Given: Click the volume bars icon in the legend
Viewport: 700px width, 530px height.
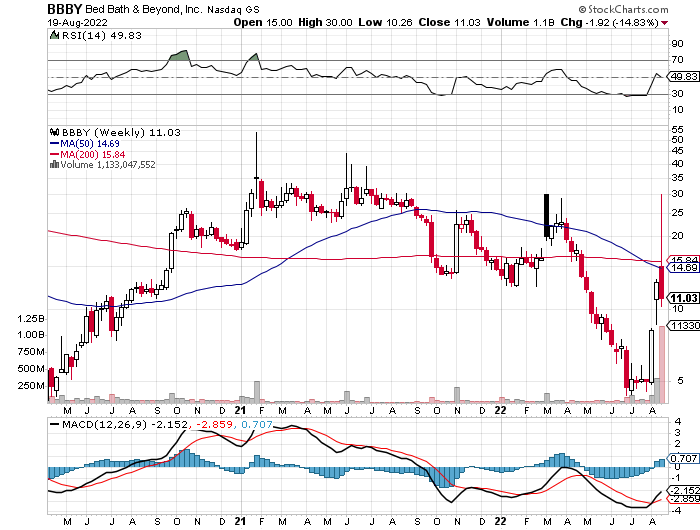Looking at the screenshot, I should pyautogui.click(x=54, y=165).
